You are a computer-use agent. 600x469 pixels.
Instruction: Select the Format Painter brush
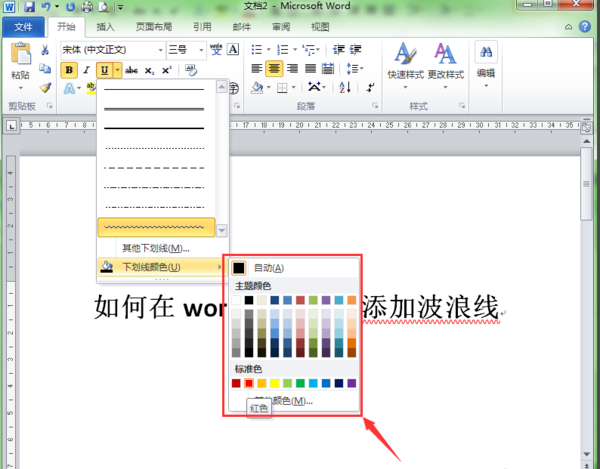45,88
